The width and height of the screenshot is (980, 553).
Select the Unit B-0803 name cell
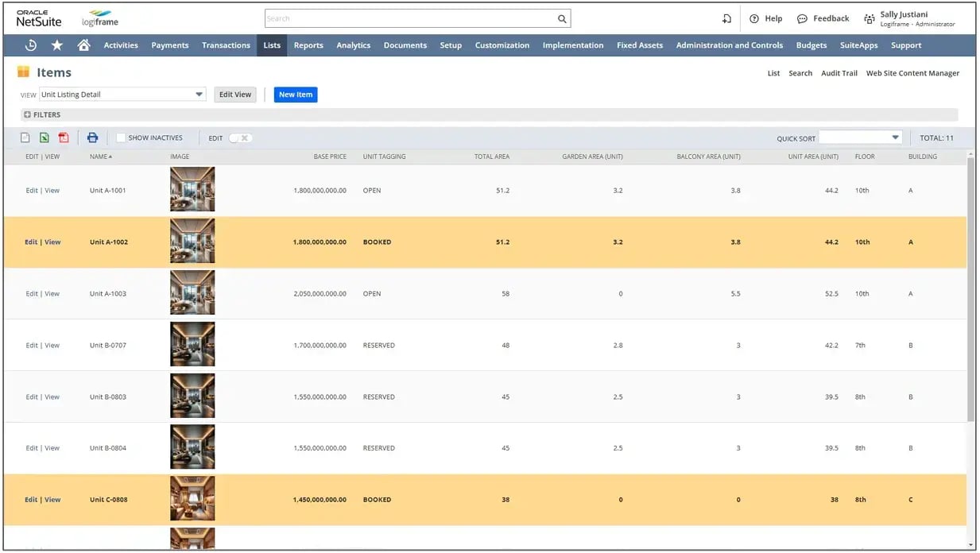[108, 397]
